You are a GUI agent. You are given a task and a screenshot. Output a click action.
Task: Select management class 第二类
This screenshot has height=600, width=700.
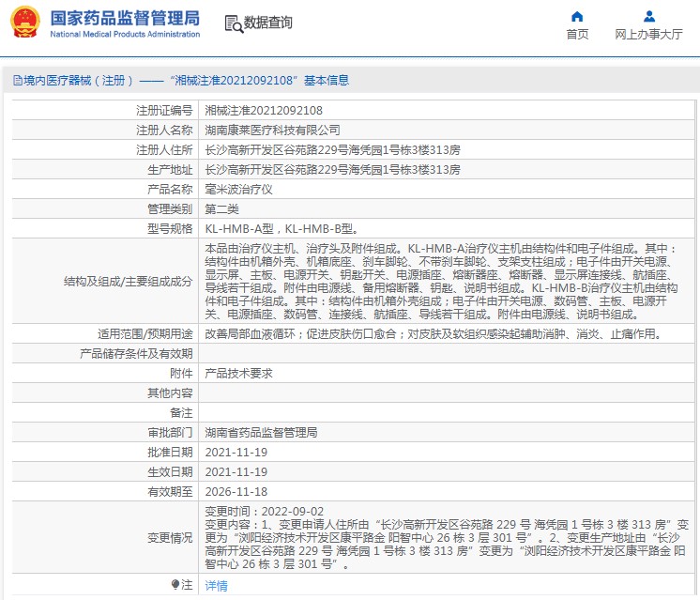click(221, 209)
